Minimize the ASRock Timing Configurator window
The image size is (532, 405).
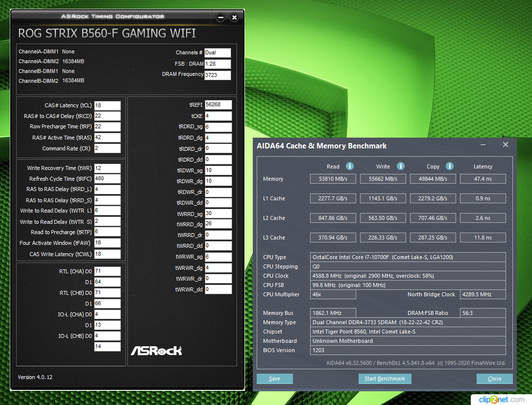click(x=220, y=17)
